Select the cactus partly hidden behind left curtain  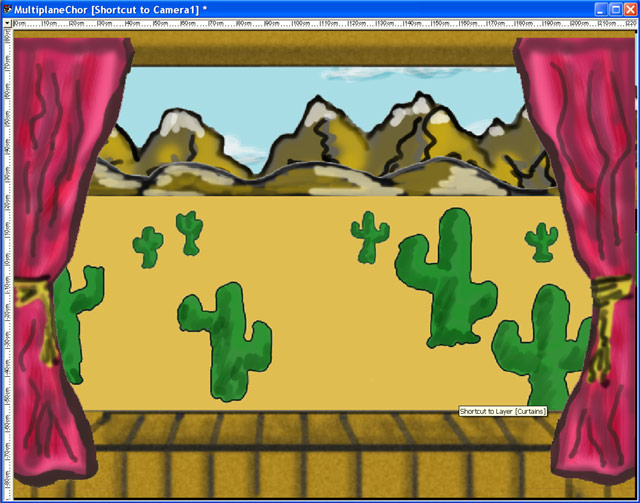point(75,310)
